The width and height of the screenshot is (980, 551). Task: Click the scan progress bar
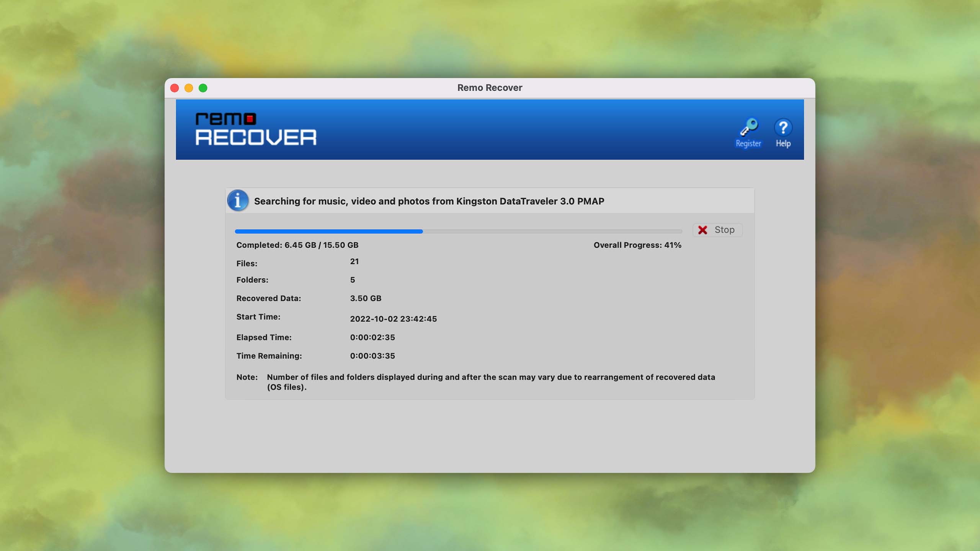point(458,231)
